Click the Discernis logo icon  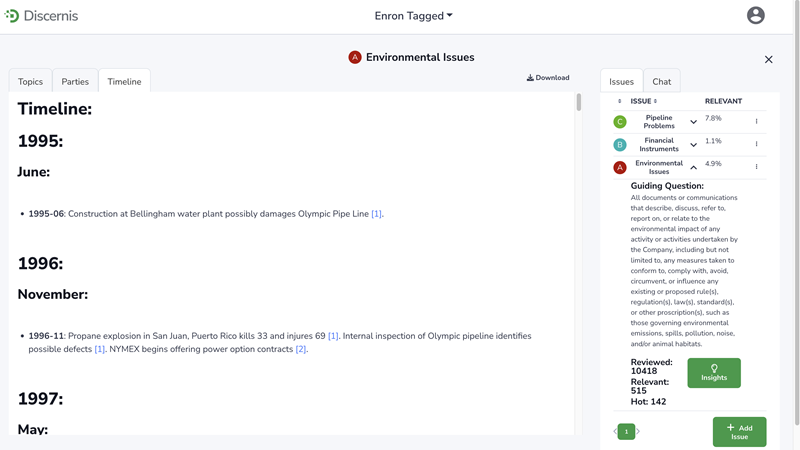pyautogui.click(x=12, y=16)
